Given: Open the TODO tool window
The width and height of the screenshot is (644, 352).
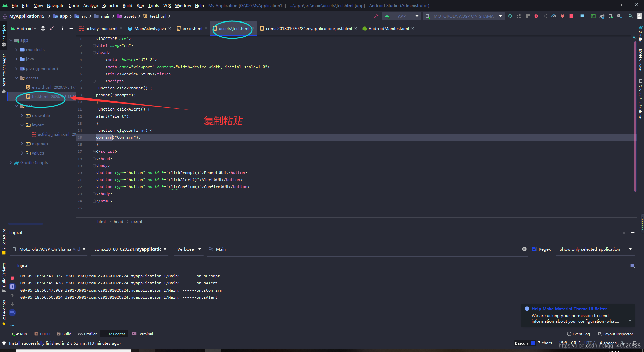Looking at the screenshot, I should tap(42, 334).
